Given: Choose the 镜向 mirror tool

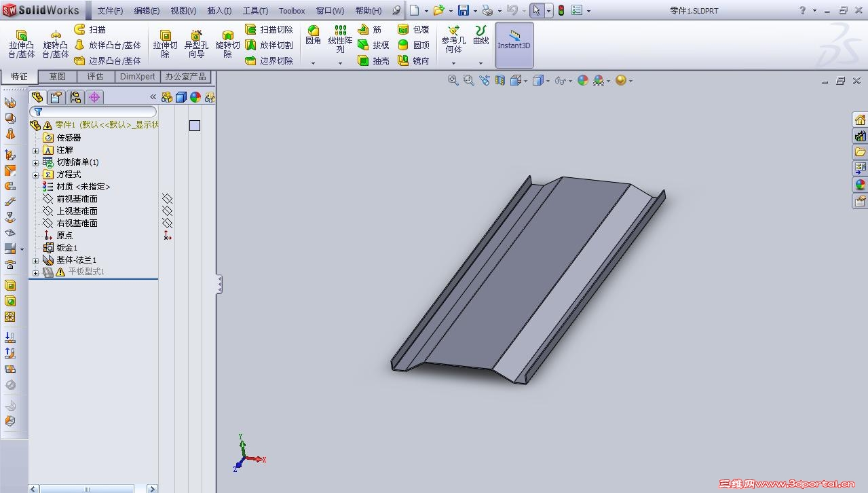Looking at the screenshot, I should click(413, 60).
